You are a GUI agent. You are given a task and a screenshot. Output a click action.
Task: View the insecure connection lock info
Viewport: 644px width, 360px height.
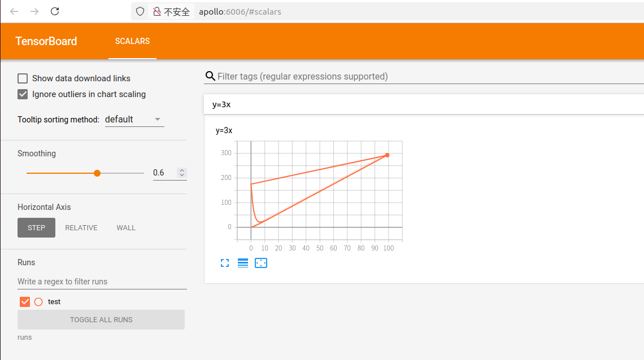(171, 11)
